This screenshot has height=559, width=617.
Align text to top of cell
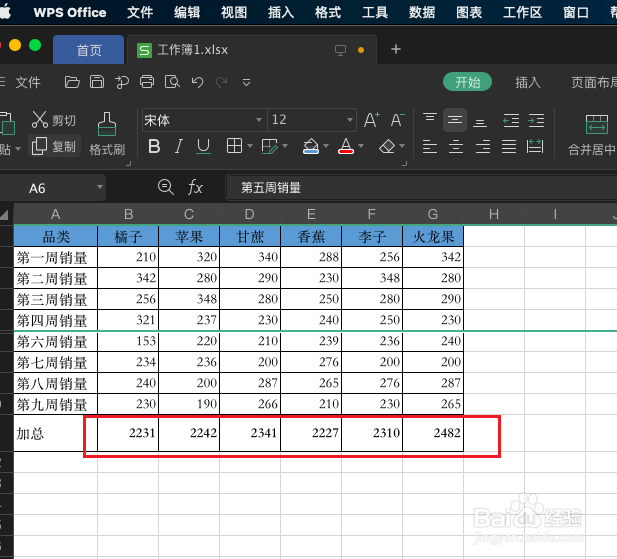[430, 120]
